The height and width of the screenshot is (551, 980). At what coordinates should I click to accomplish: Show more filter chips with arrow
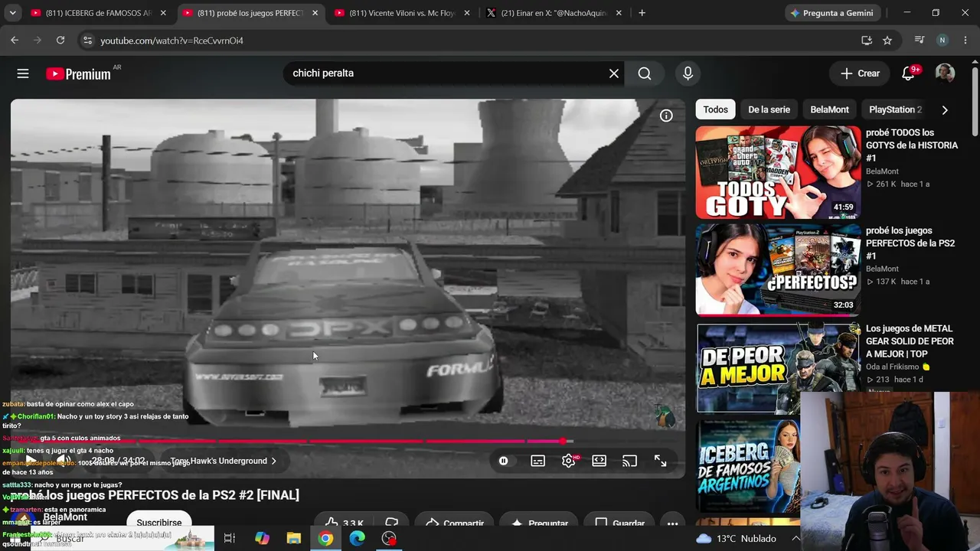coord(945,110)
